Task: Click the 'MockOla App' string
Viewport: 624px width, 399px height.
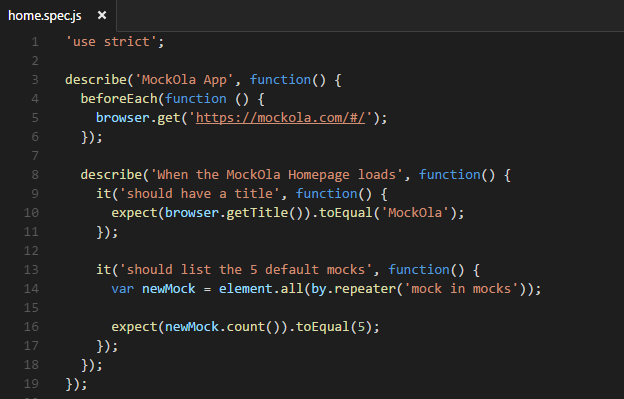Action: coord(184,80)
